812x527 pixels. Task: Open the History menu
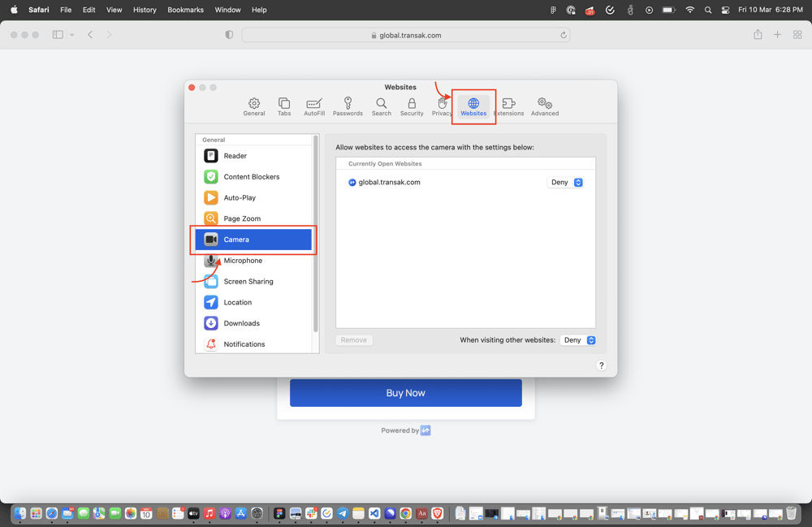coord(145,10)
